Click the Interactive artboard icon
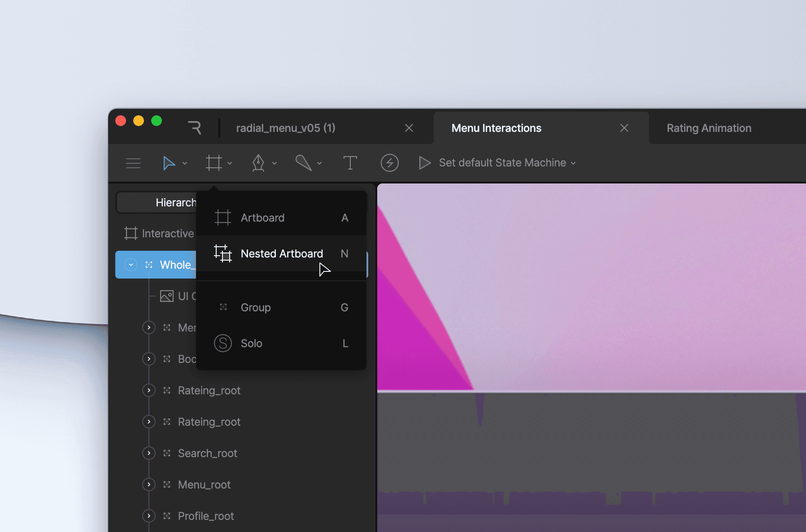The width and height of the screenshot is (806, 532). (x=131, y=233)
